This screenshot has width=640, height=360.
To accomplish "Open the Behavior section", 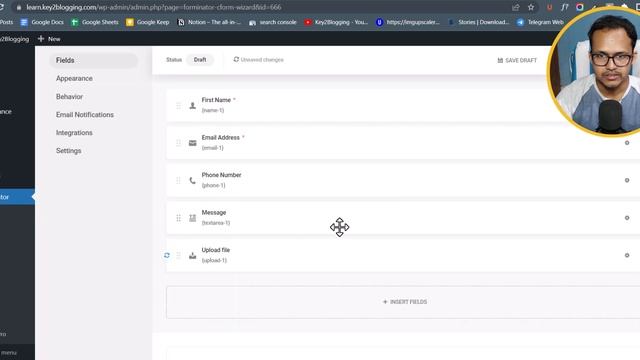I will pos(69,97).
